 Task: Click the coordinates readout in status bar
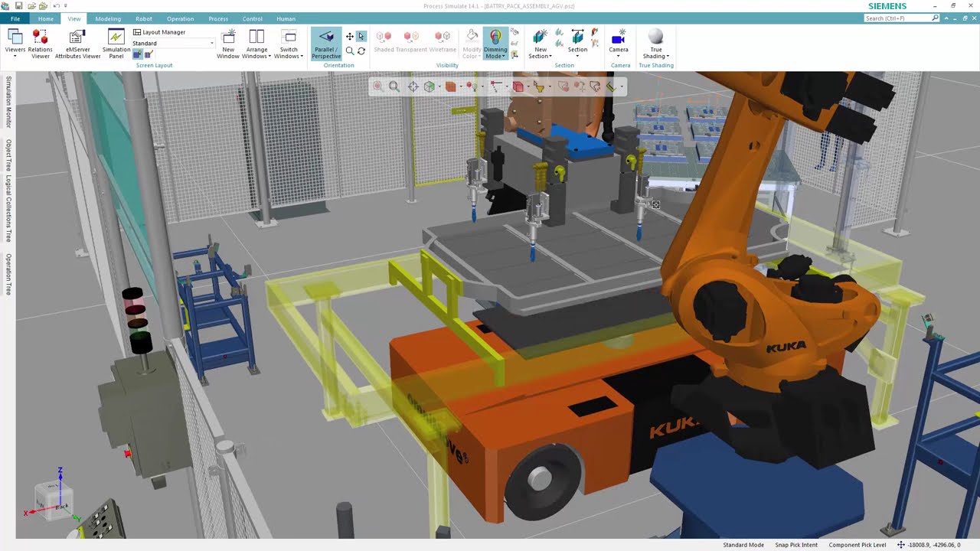pyautogui.click(x=935, y=545)
